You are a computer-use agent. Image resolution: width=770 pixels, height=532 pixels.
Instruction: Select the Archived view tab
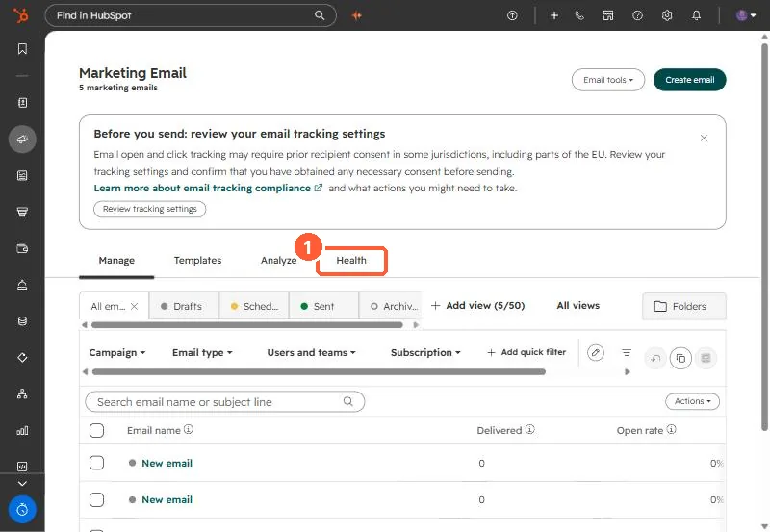pos(392,306)
